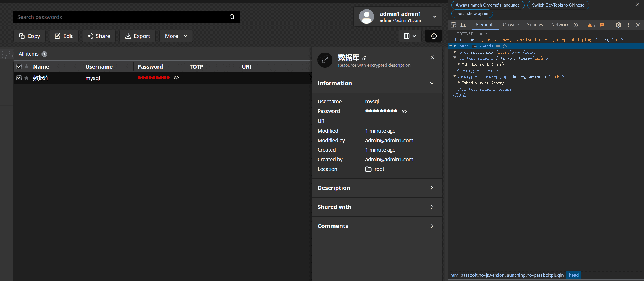This screenshot has height=281, width=644.
Task: Click the issues count 1 indicator
Action: click(x=604, y=25)
